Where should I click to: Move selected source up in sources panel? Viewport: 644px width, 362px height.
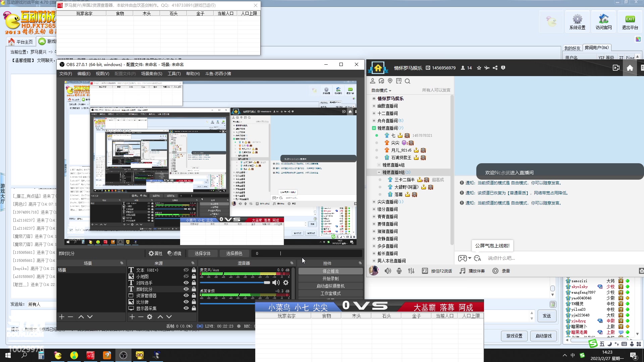(x=160, y=317)
